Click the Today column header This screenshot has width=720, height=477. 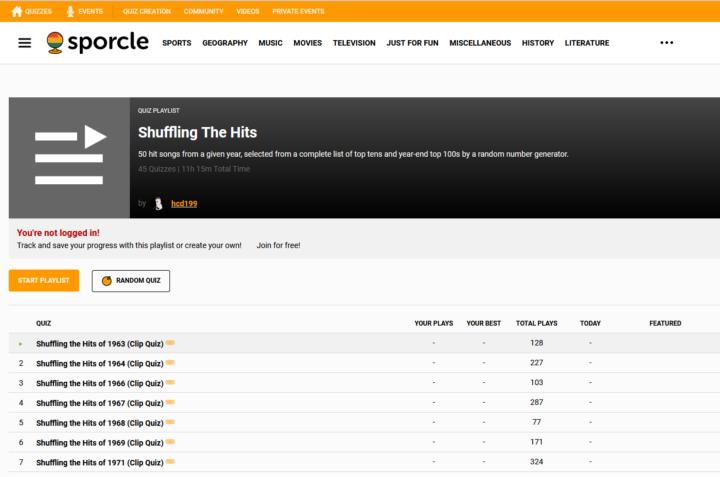coord(590,323)
